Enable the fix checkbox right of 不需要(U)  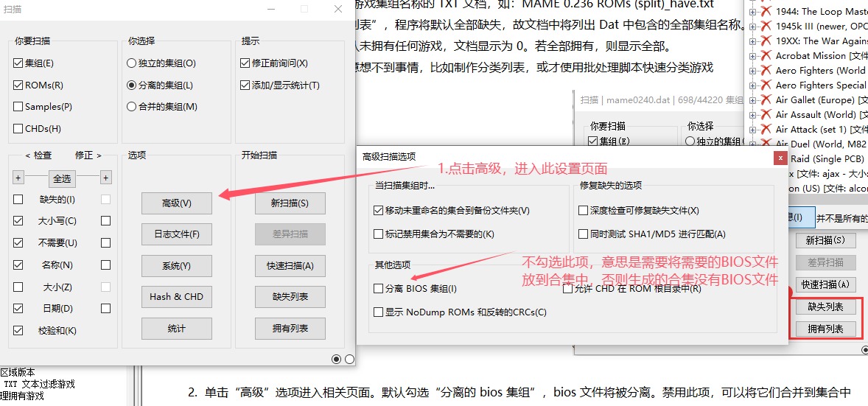coord(105,242)
